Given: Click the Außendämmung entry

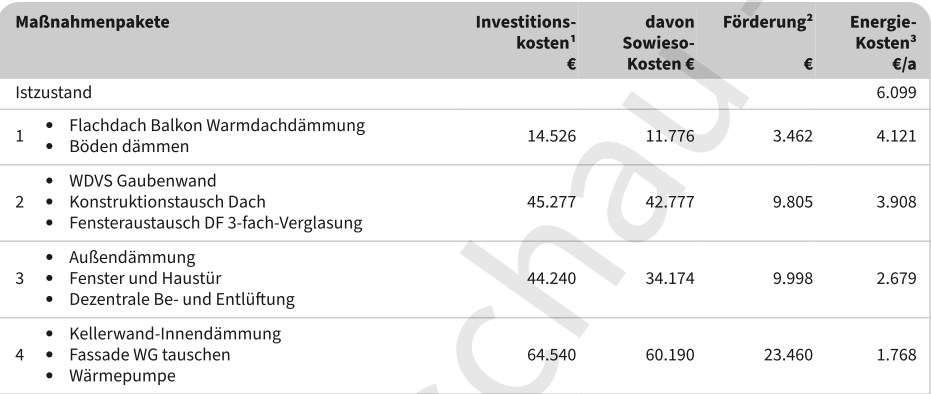Looking at the screenshot, I should click(x=132, y=258).
